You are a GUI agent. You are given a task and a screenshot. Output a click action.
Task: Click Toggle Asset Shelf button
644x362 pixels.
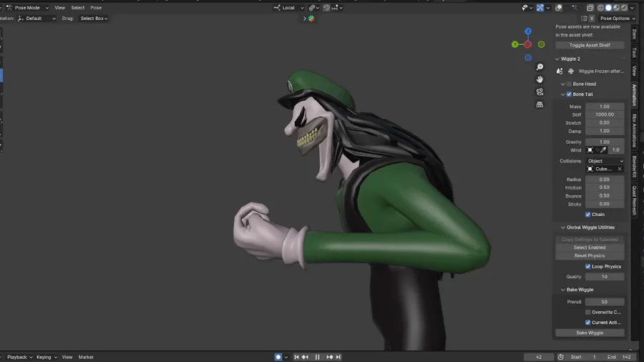coord(590,45)
